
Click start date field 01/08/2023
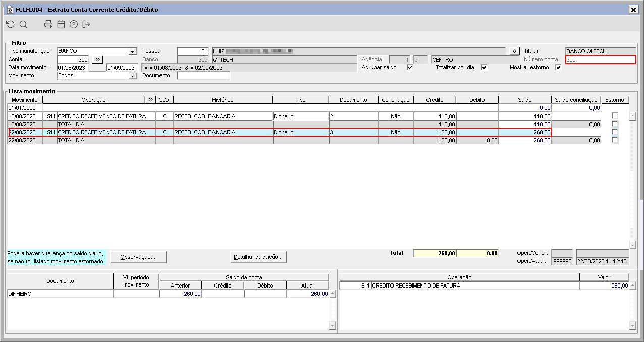click(x=73, y=68)
